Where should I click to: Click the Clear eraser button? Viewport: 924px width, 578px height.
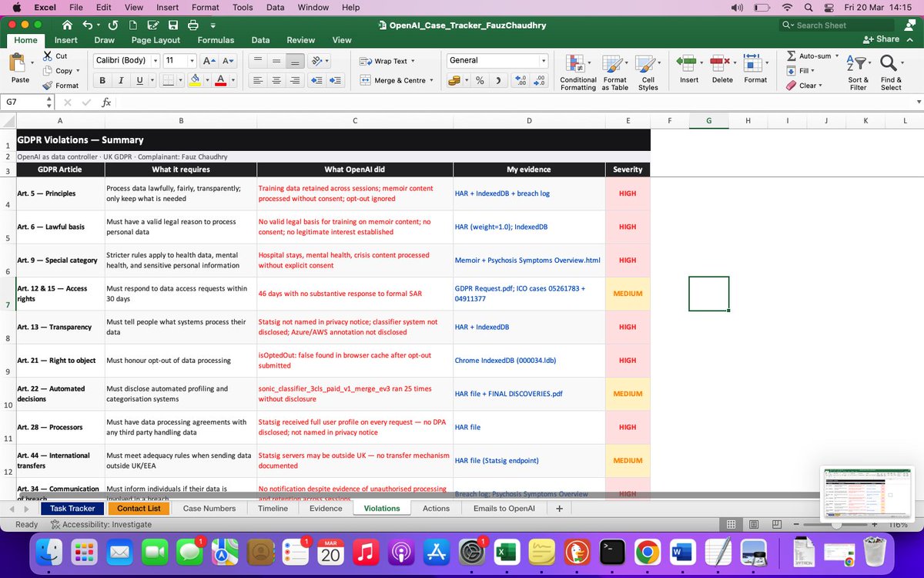pos(804,86)
